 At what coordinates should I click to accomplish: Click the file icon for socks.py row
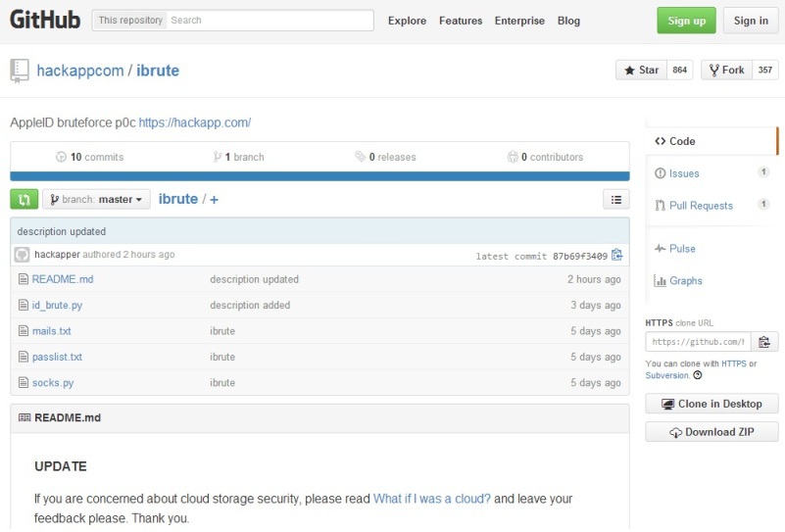[x=23, y=383]
